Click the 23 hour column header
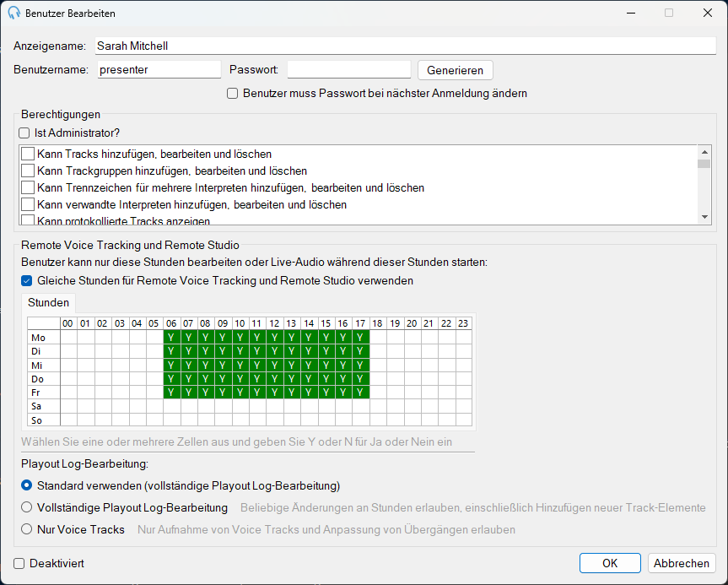The height and width of the screenshot is (585, 728). click(x=463, y=323)
